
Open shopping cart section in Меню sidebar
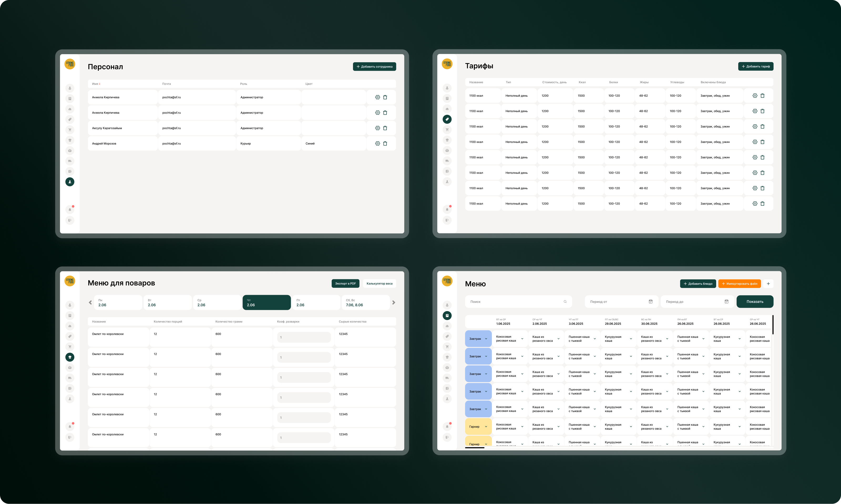coord(447,347)
